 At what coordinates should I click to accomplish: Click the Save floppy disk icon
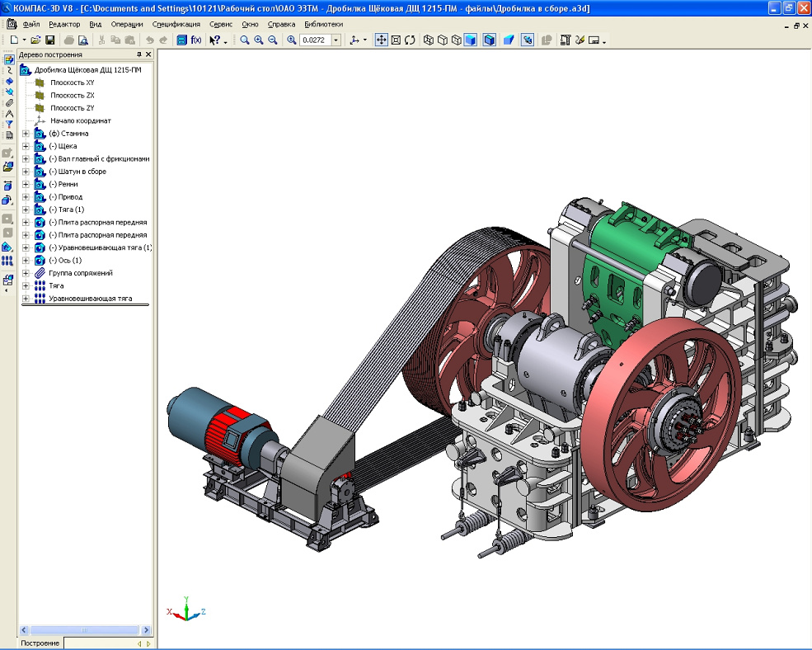pyautogui.click(x=49, y=40)
